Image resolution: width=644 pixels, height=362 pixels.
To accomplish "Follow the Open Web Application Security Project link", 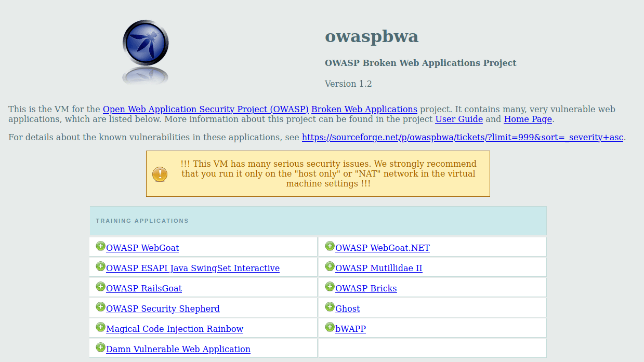I will tap(206, 109).
